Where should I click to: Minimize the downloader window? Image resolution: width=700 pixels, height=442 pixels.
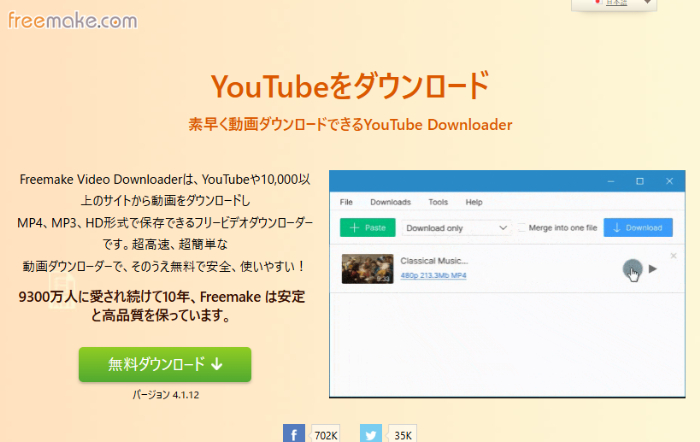(611, 181)
